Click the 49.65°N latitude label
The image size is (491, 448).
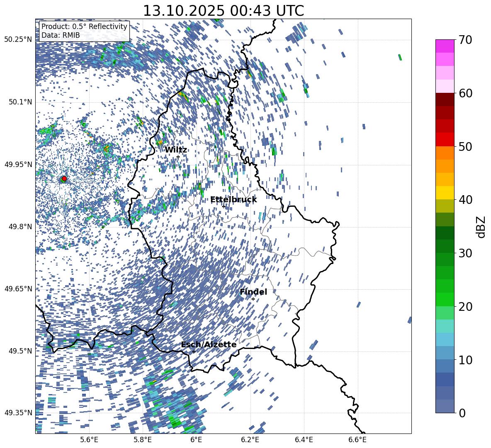click(x=18, y=289)
